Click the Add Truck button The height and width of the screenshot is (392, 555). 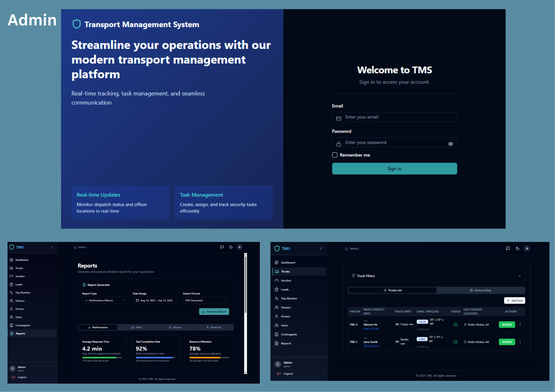[x=514, y=300]
